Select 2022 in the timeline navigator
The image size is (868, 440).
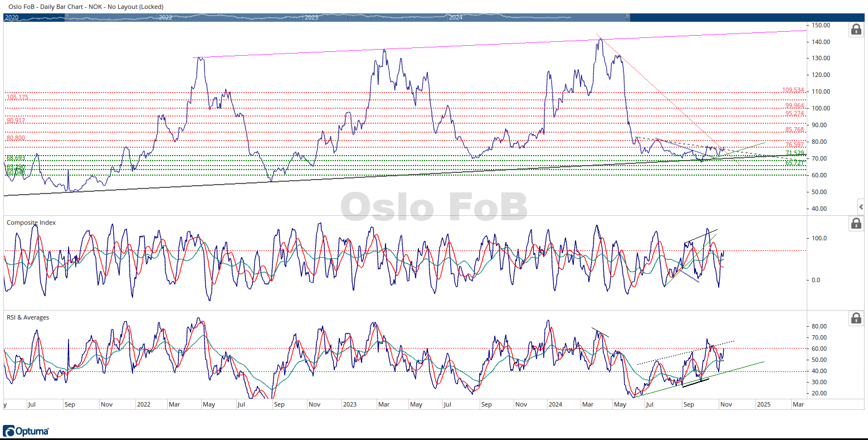(165, 18)
